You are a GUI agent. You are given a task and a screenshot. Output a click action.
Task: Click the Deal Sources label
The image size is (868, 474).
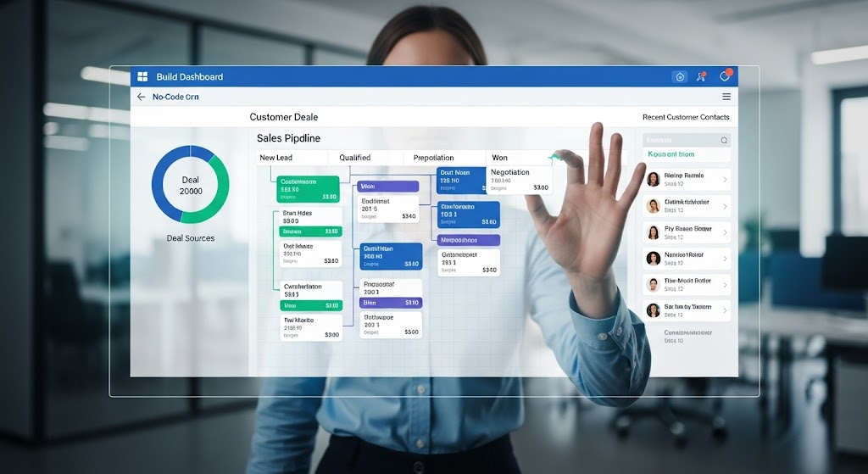pyautogui.click(x=191, y=238)
